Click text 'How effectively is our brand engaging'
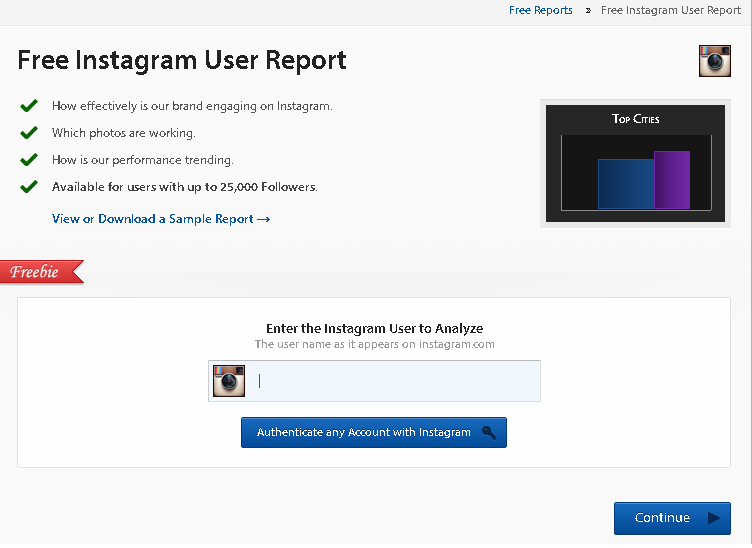 tap(192, 106)
